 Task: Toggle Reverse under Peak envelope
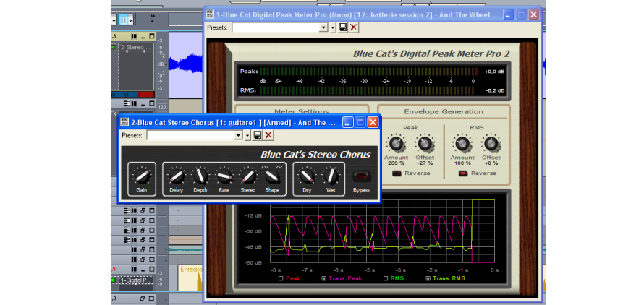coord(397,173)
